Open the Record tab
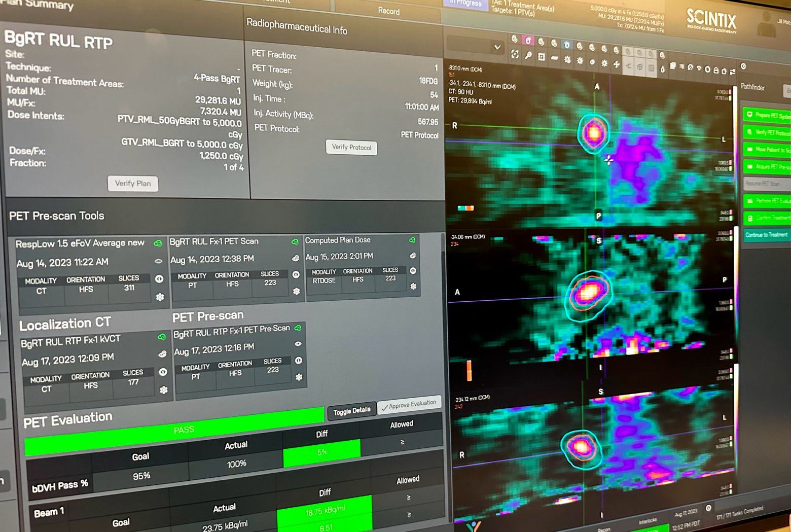This screenshot has height=532, width=791. coord(388,11)
